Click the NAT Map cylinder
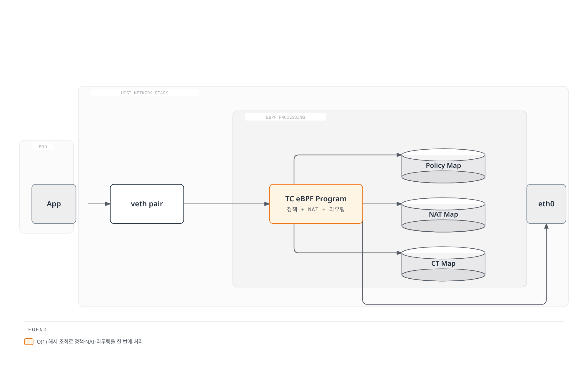The image size is (588, 368). click(x=443, y=215)
